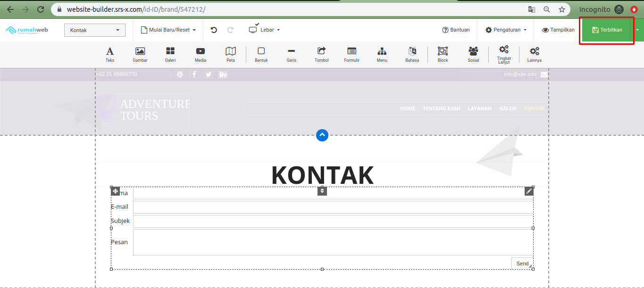Screen dimensions: 644x288
Task: Select TENTANG KAMI in site navigation
Action: (442, 108)
